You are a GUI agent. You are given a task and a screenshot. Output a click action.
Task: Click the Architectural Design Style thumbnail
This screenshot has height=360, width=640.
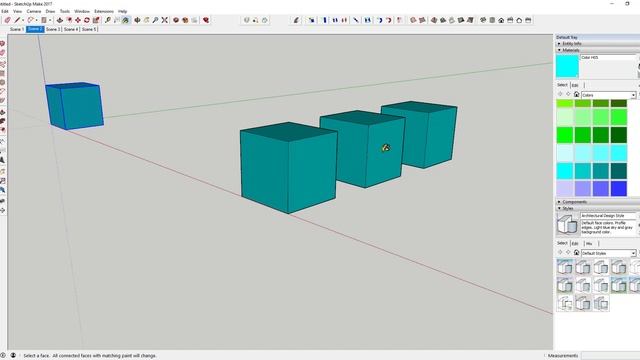click(567, 224)
